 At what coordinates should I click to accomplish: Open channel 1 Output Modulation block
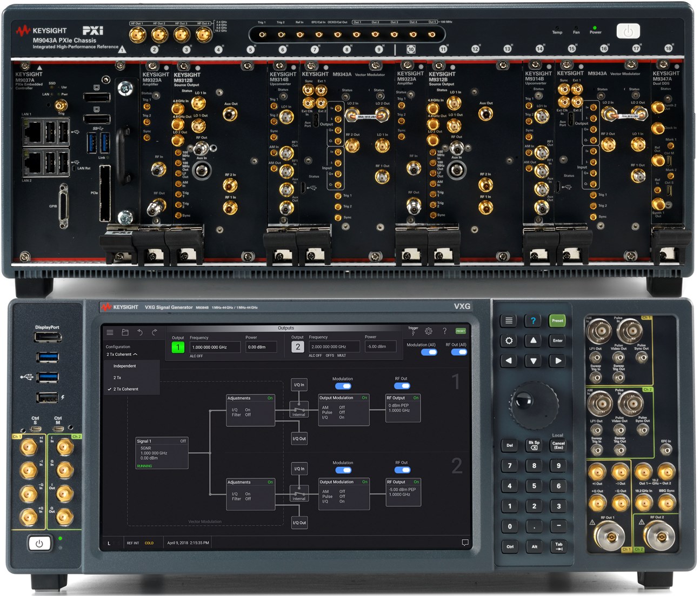pyautogui.click(x=343, y=410)
